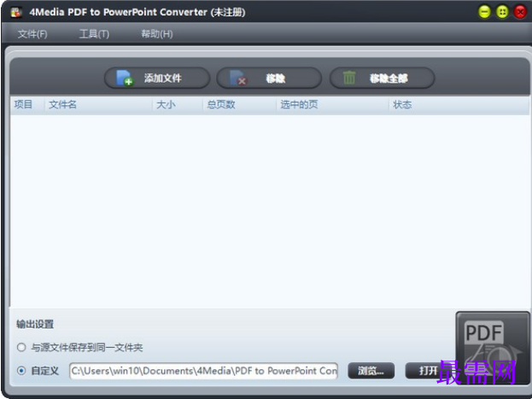Maximize the window with the middle button
The image size is (532, 399).
[502, 12]
